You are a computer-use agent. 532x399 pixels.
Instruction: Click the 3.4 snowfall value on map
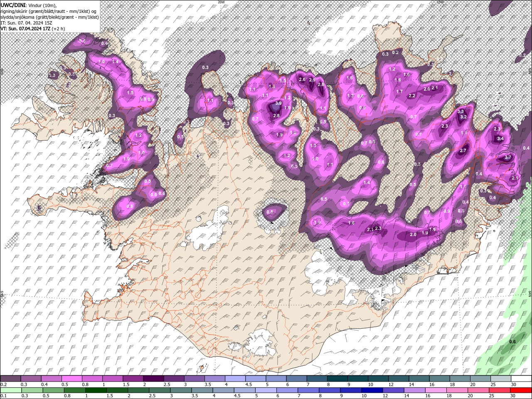click(500, 138)
